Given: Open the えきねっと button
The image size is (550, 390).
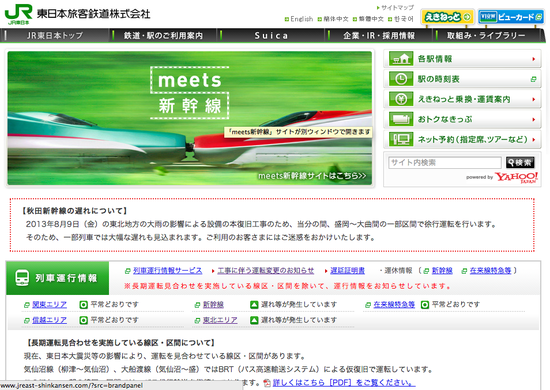Looking at the screenshot, I should [x=447, y=16].
